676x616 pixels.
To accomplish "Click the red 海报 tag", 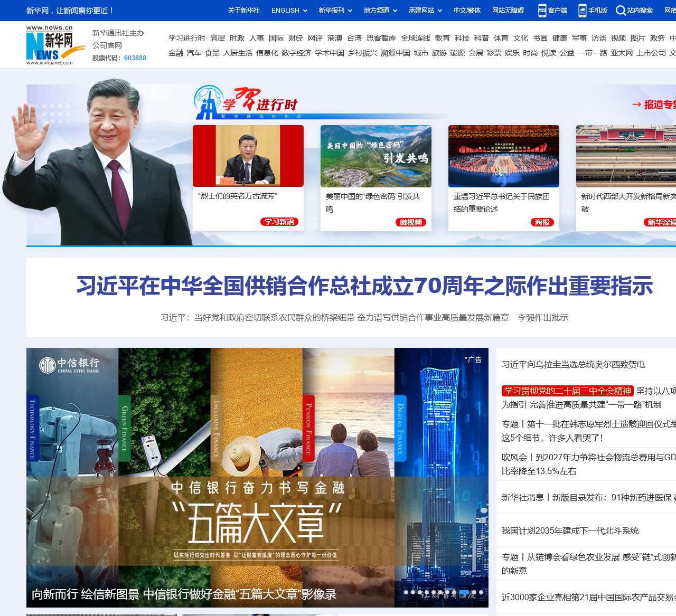I will point(542,222).
